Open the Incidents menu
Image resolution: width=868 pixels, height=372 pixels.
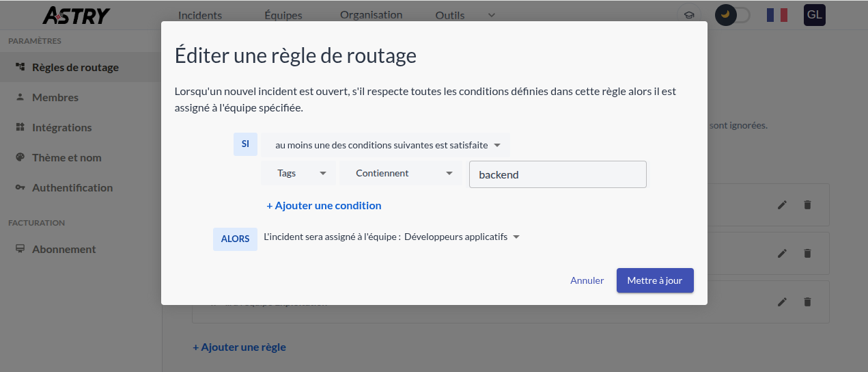[199, 15]
